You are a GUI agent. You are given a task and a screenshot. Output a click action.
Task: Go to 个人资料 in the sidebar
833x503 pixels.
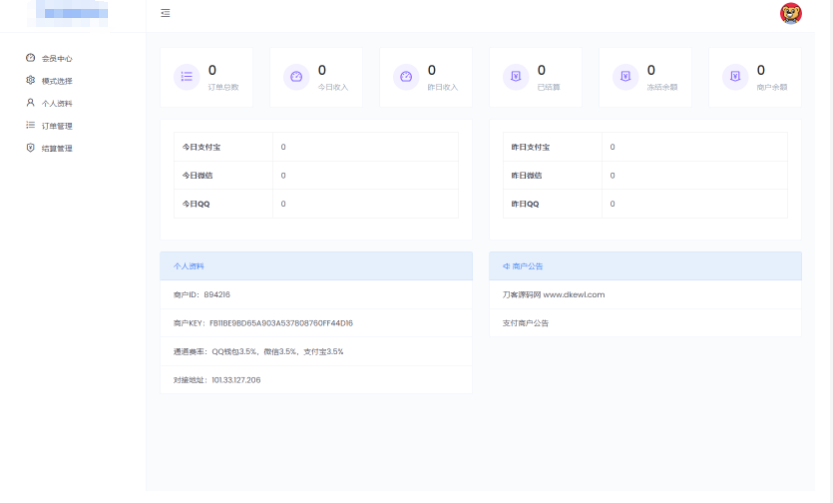(x=56, y=103)
